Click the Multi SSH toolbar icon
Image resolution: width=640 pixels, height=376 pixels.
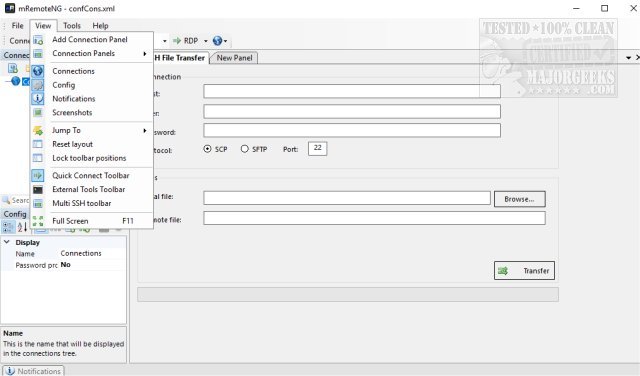(x=38, y=203)
